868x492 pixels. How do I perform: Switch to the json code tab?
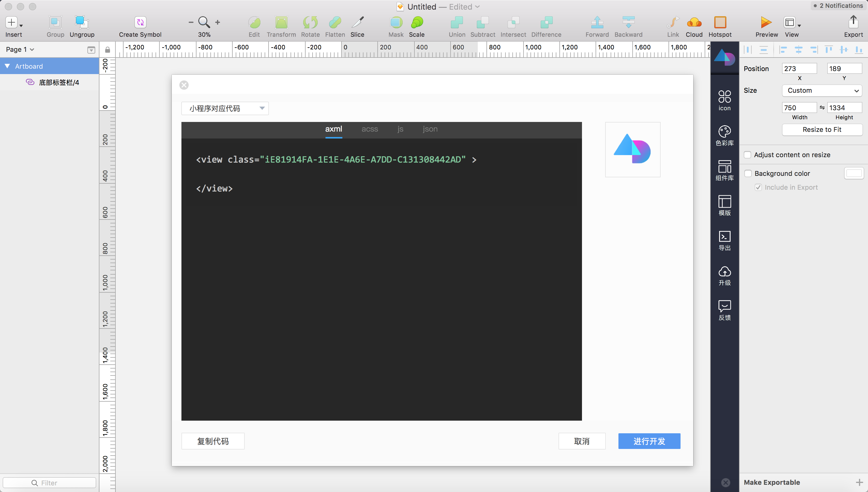[430, 129]
